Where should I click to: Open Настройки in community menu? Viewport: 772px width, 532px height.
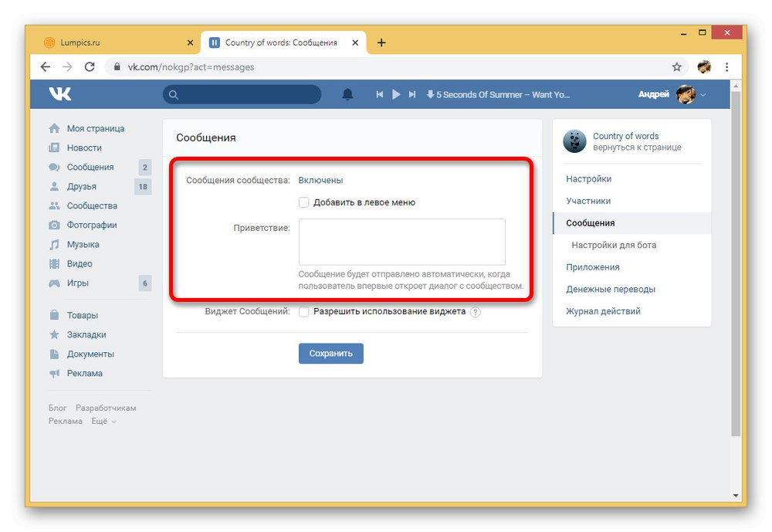point(588,179)
